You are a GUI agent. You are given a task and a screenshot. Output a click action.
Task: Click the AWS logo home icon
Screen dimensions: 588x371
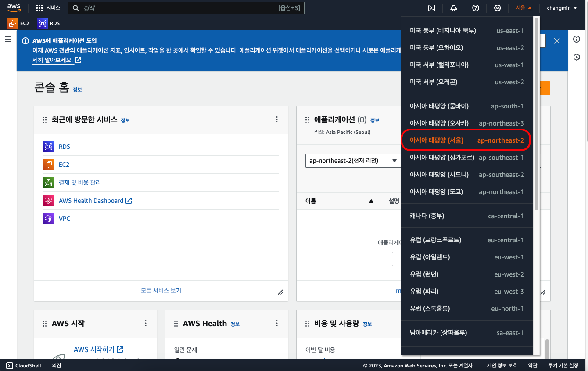coord(14,7)
